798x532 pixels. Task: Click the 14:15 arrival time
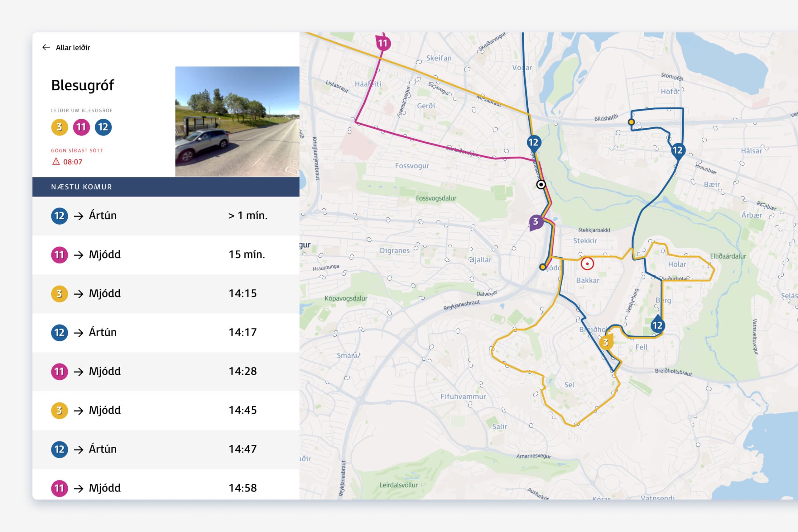pos(243,293)
